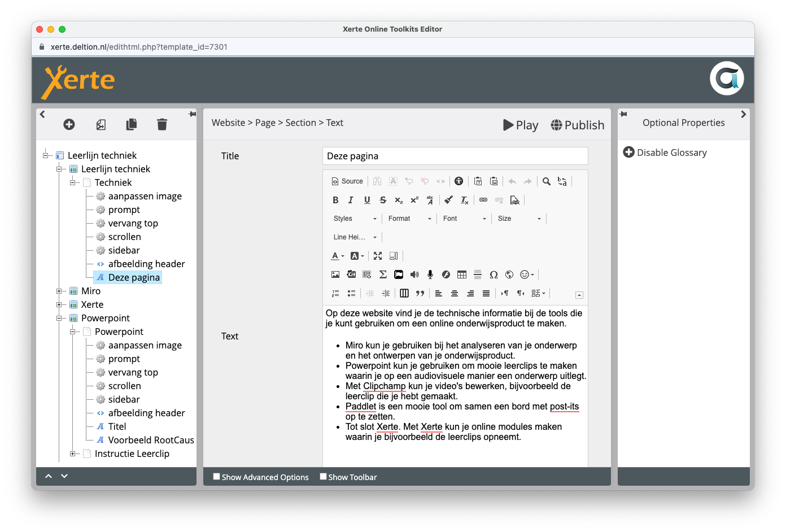Screen dimensions: 786x532
Task: Open the language dropdown in toolbar
Action: point(539,293)
